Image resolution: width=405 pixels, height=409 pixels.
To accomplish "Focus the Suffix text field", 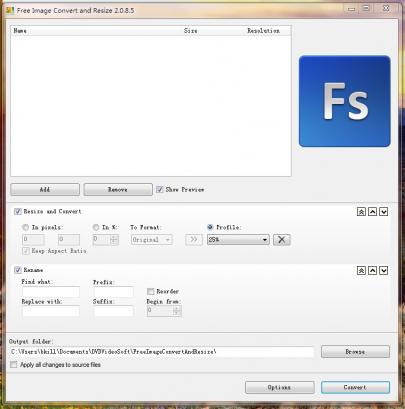I will click(x=113, y=311).
